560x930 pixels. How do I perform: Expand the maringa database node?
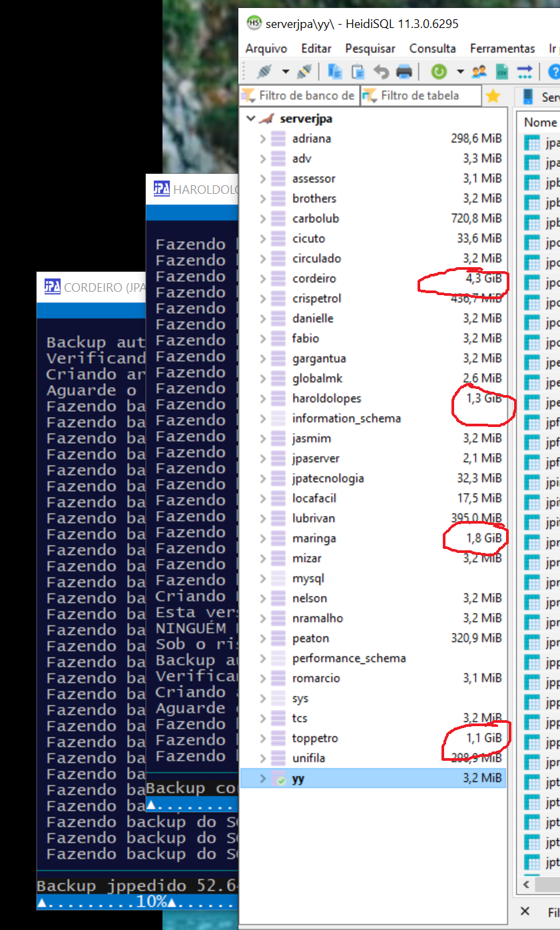263,538
